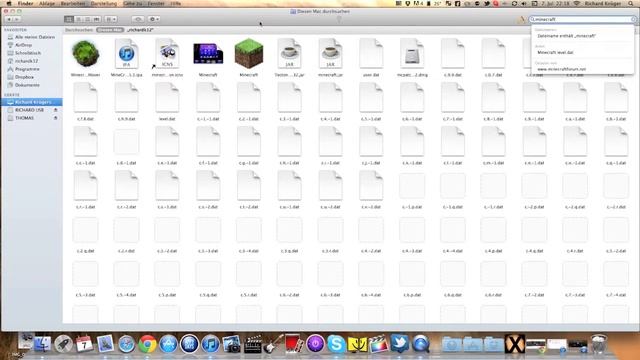Open the Trash in the Dock

(599, 344)
